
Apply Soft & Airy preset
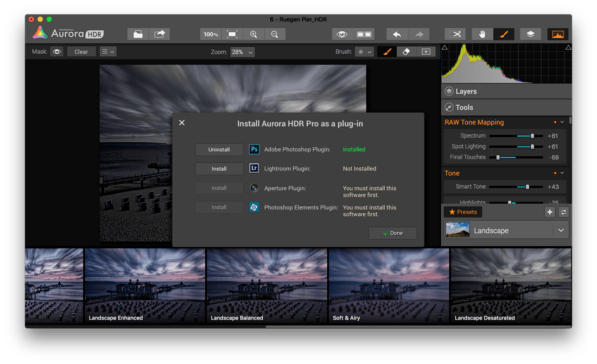click(389, 286)
